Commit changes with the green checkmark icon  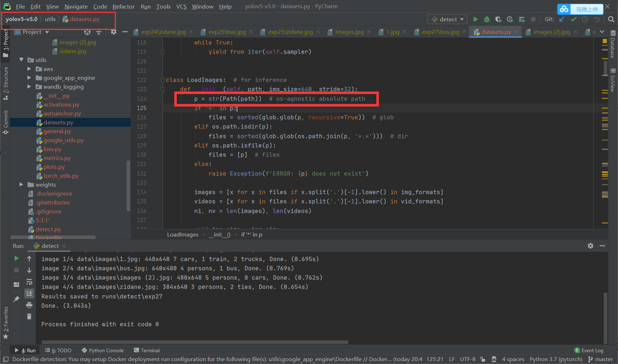(x=573, y=19)
